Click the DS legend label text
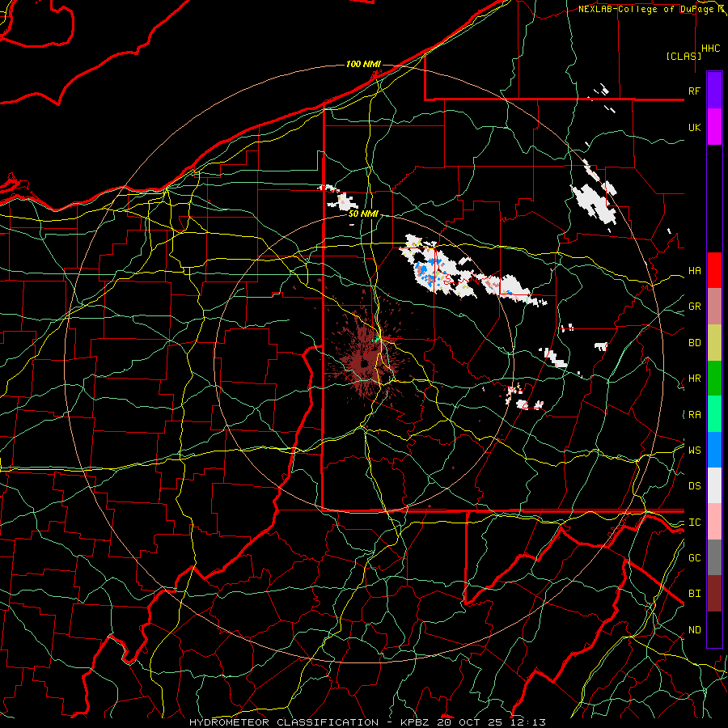Viewport: 728px width, 728px height. (x=694, y=486)
